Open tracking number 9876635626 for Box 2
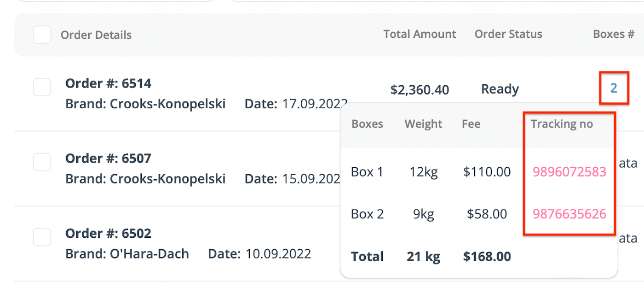 (x=569, y=214)
